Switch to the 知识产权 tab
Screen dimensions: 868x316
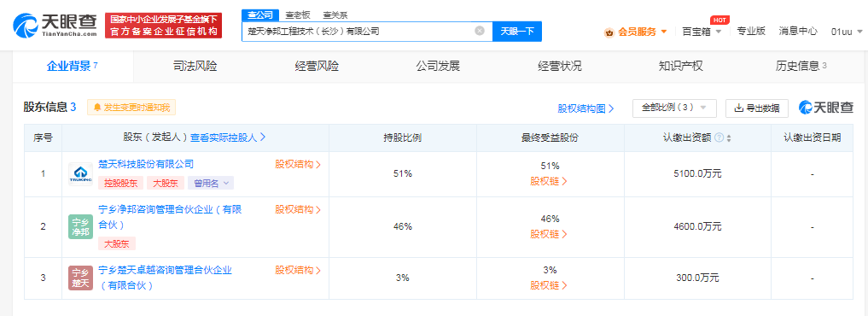coord(680,67)
